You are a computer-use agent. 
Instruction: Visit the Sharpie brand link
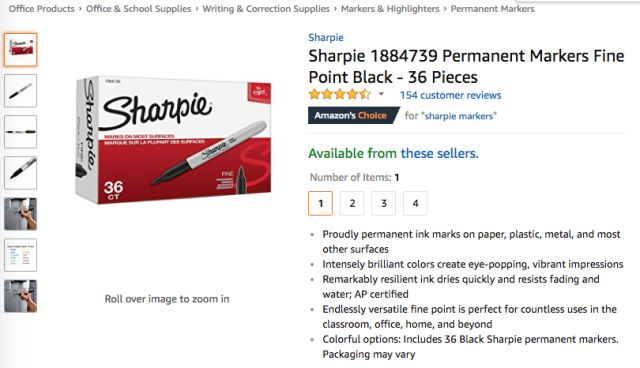click(x=326, y=38)
